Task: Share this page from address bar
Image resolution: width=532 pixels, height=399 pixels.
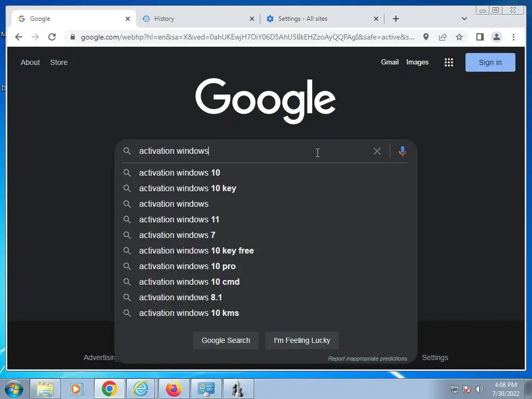Action: point(443,37)
